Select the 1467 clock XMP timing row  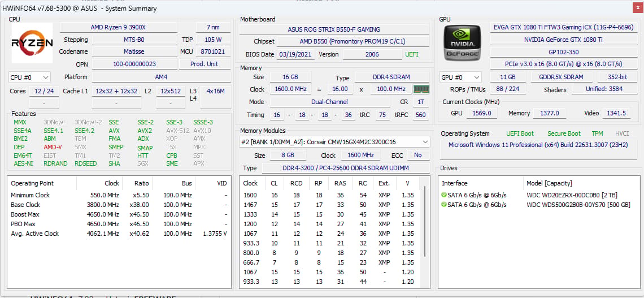[x=330, y=205]
